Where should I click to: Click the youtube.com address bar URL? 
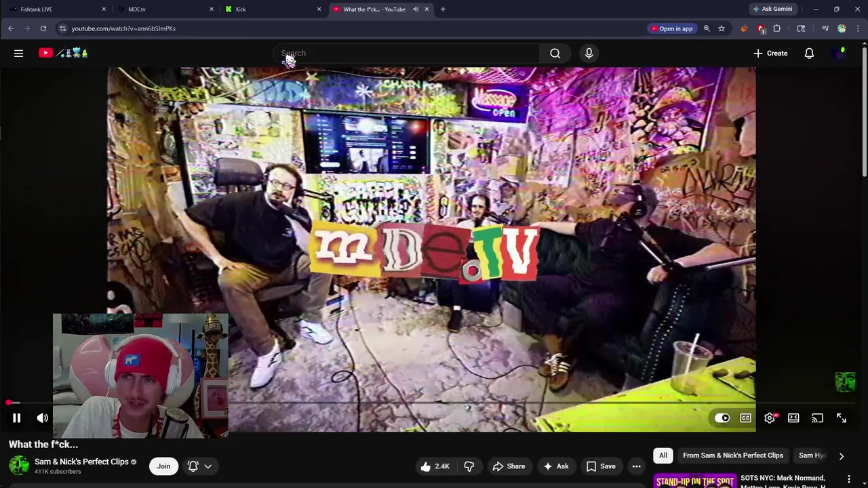(123, 28)
